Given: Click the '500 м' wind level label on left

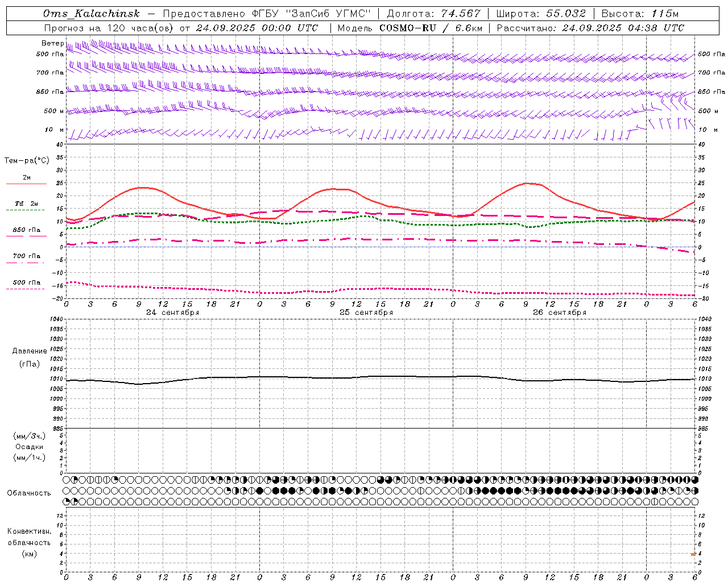Looking at the screenshot, I should click(x=54, y=111).
